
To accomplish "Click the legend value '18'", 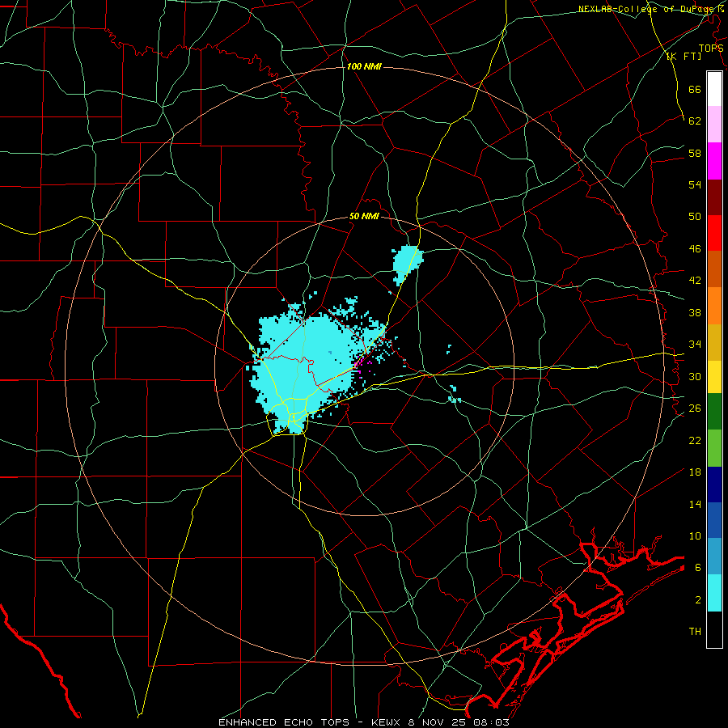I will click(x=695, y=472).
